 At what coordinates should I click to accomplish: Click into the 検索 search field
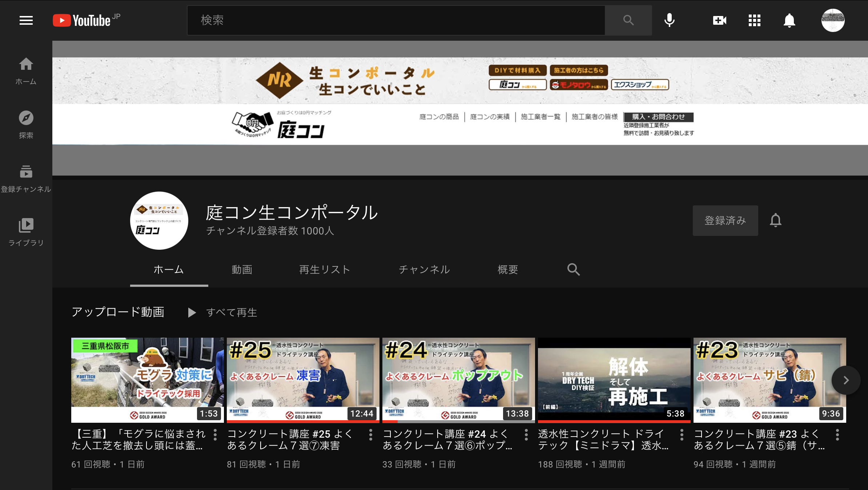coord(396,20)
